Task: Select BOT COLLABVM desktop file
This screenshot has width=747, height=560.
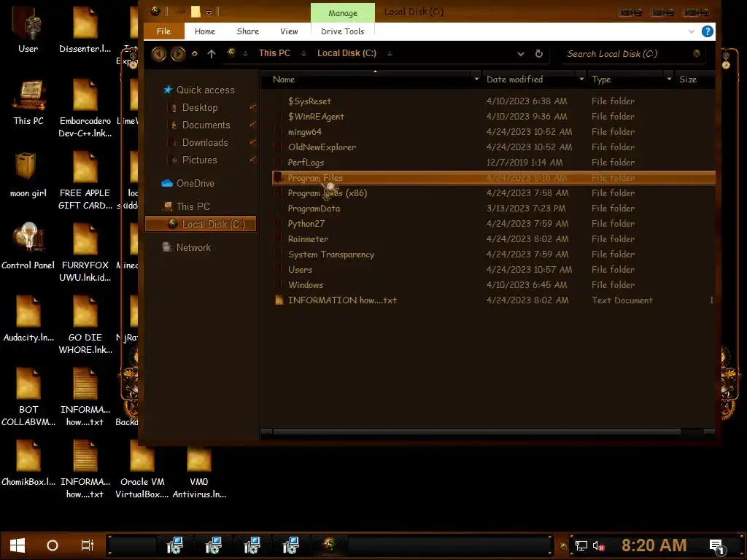Action: click(x=28, y=397)
